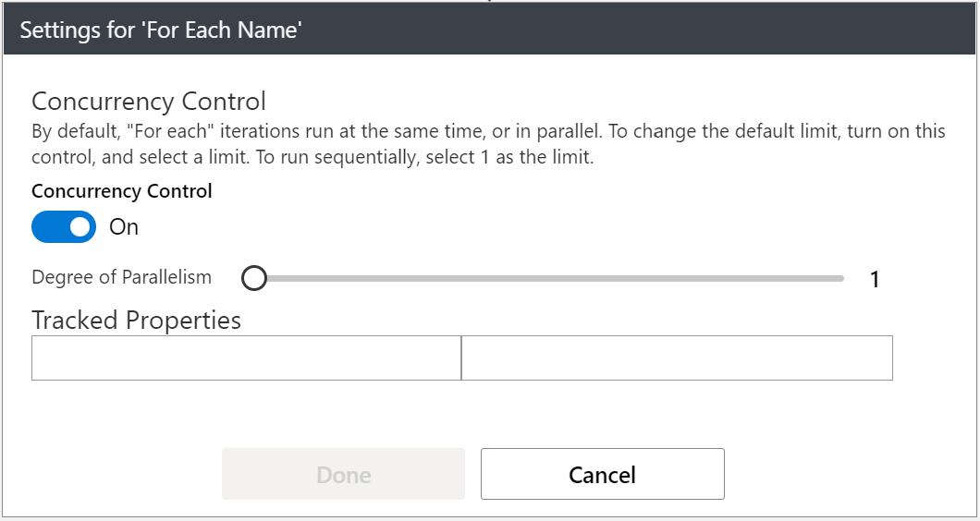Click the 'Degree of Parallelism' label
This screenshot has width=980, height=521.
click(122, 277)
